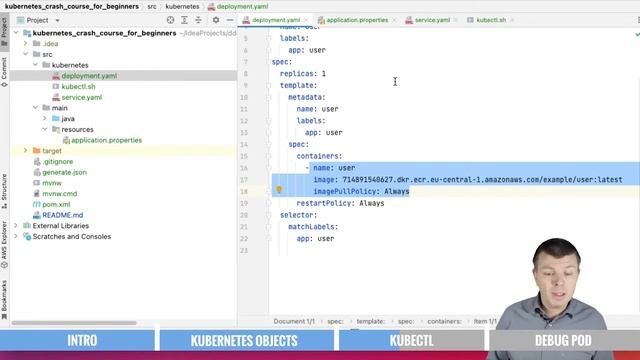640x360 pixels.
Task: Open the Commit tool window sidebar tab
Action: click(x=4, y=72)
